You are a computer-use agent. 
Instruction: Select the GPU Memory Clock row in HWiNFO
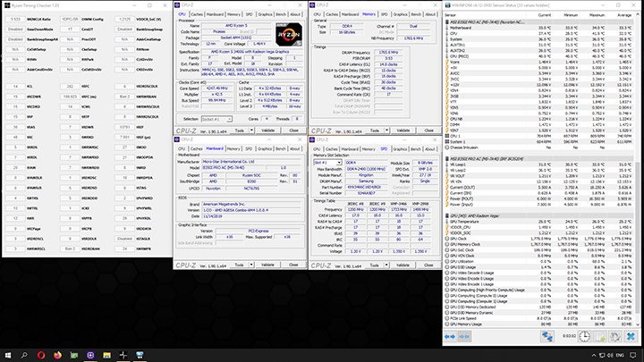coord(540,244)
